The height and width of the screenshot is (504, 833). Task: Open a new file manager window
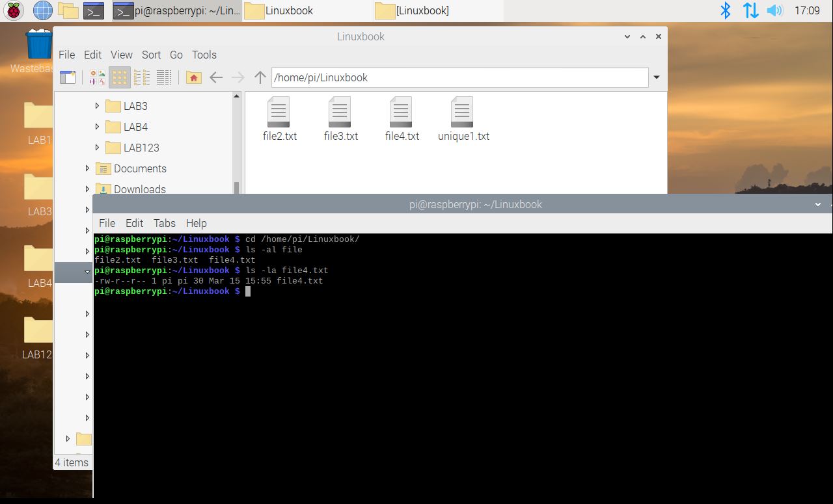pos(68,77)
